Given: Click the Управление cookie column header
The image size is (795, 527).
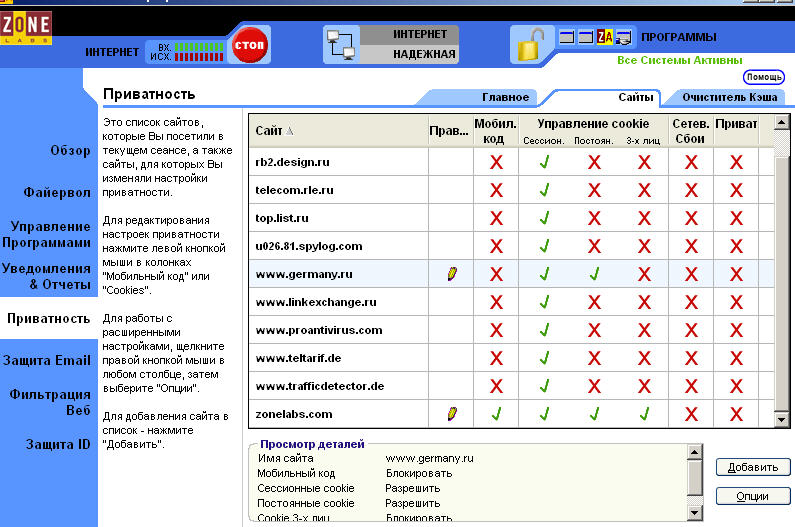Looking at the screenshot, I should [x=593, y=124].
